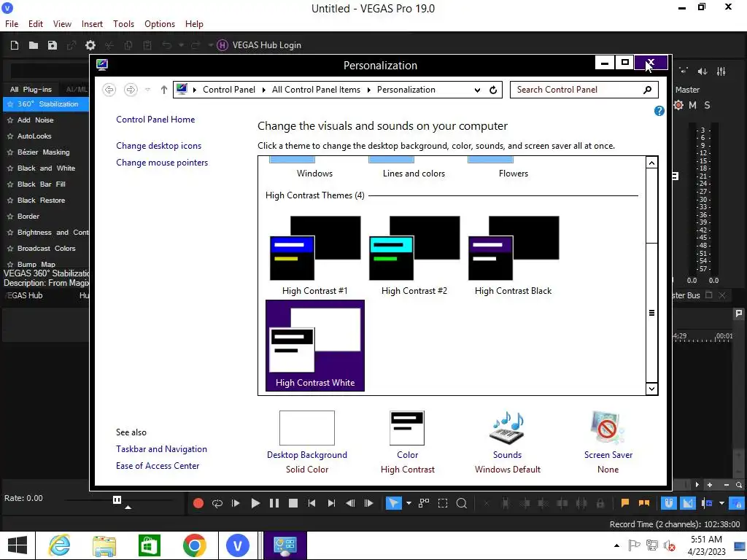Step to previous frame
747x560 pixels.
[350, 503]
